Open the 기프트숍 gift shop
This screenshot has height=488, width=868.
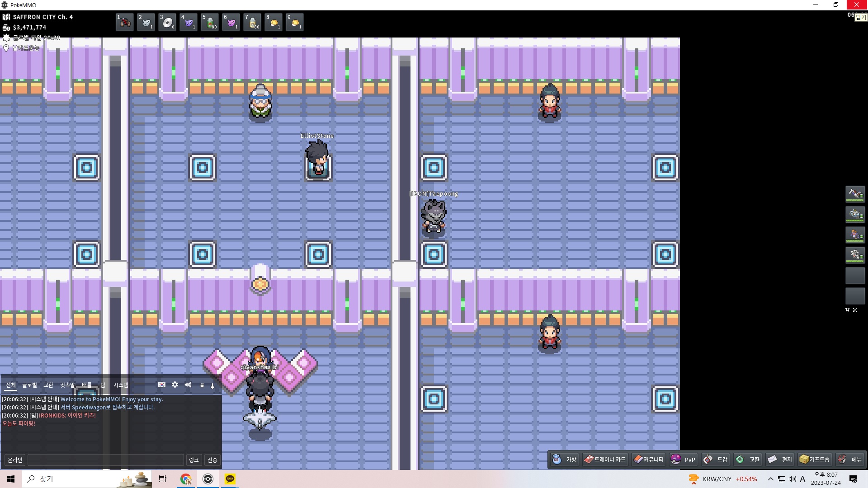815,460
